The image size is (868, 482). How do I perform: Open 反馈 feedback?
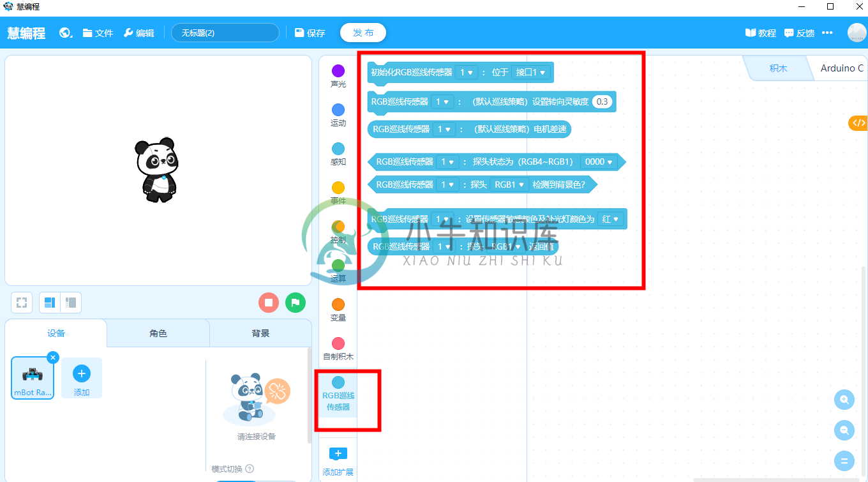(x=799, y=33)
